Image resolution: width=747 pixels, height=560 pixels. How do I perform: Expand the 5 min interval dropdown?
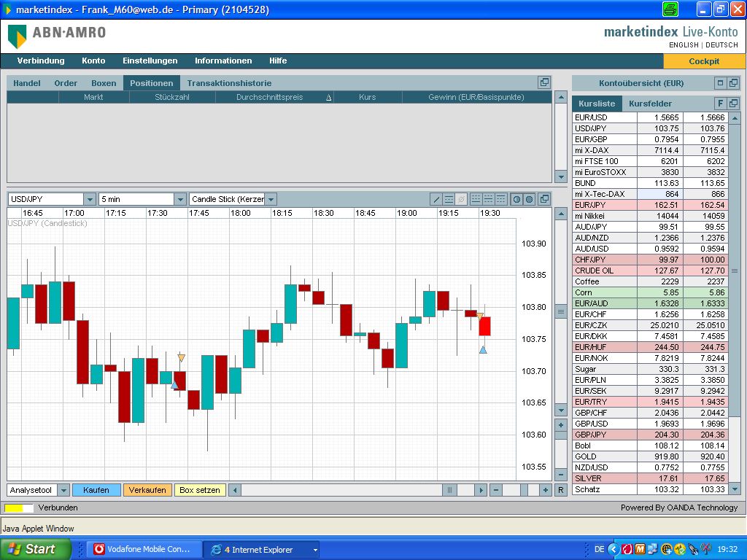(179, 199)
